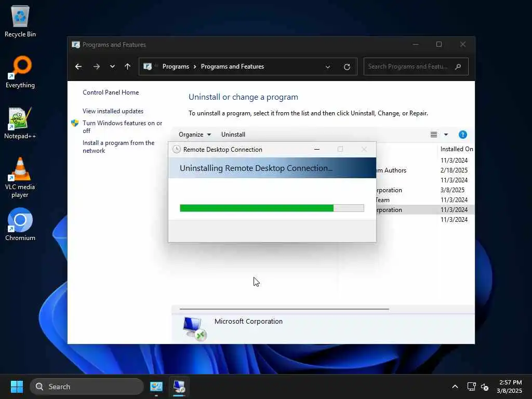Switch to Control Panel taskbar icon
532x399 pixels.
[156, 387]
